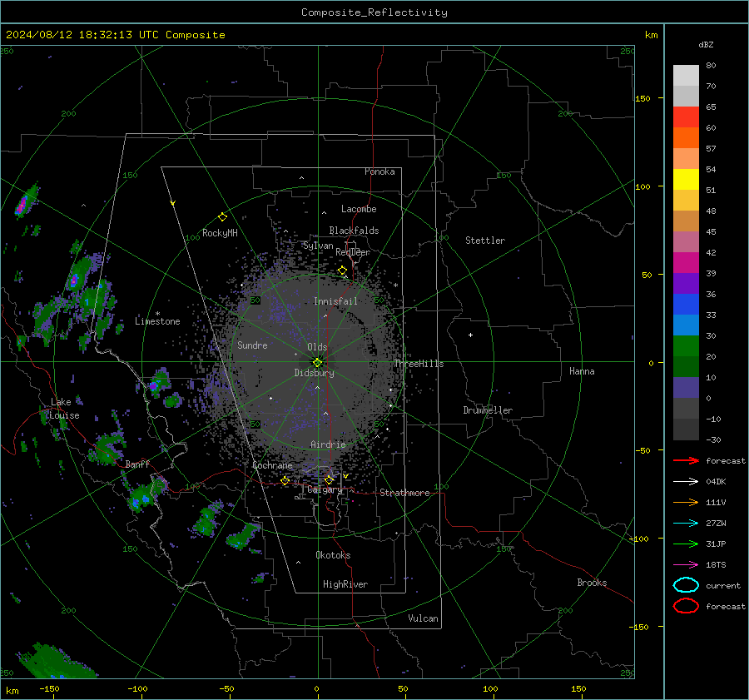Click the Didsbury town label
This screenshot has width=749, height=700.
[x=315, y=373]
